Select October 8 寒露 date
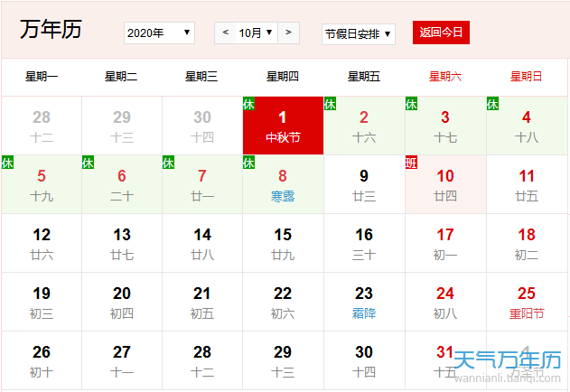The image size is (570, 392). (x=283, y=184)
